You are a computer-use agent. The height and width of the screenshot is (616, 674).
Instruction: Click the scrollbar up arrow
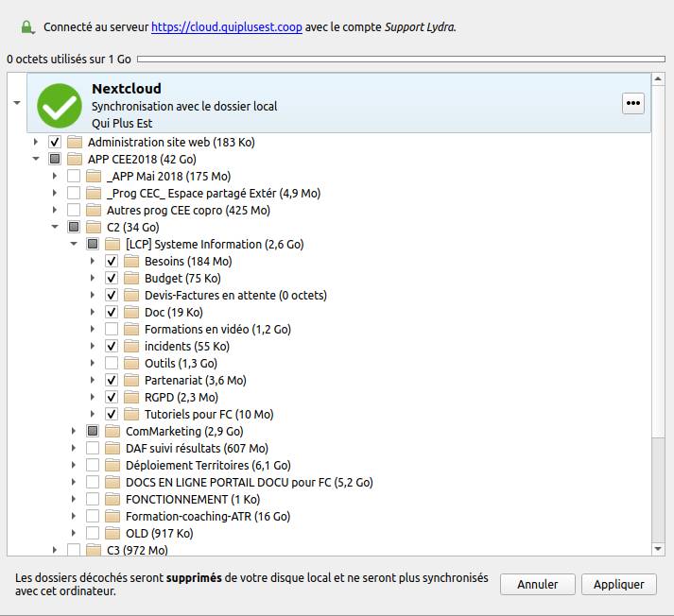(x=658, y=79)
